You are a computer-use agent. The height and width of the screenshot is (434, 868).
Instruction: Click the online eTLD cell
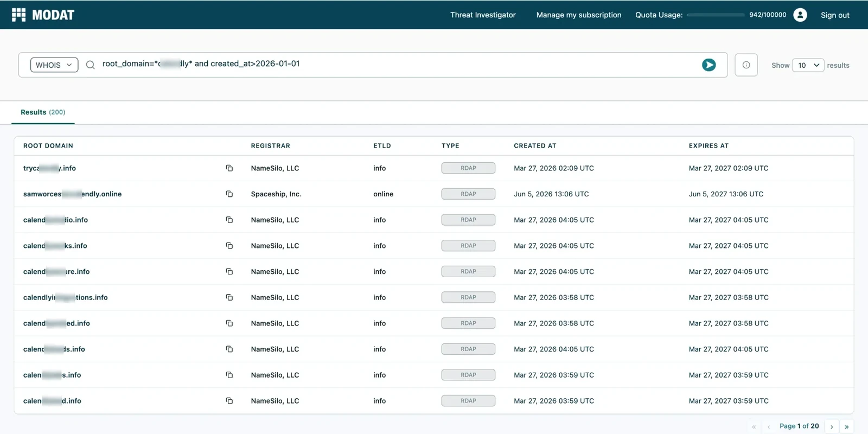(383, 194)
